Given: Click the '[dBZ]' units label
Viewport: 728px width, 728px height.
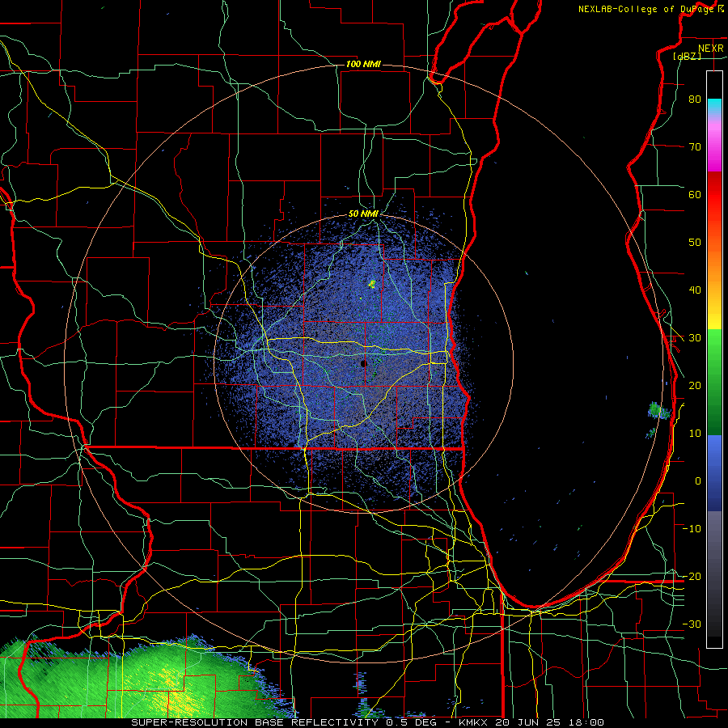Looking at the screenshot, I should [687, 56].
